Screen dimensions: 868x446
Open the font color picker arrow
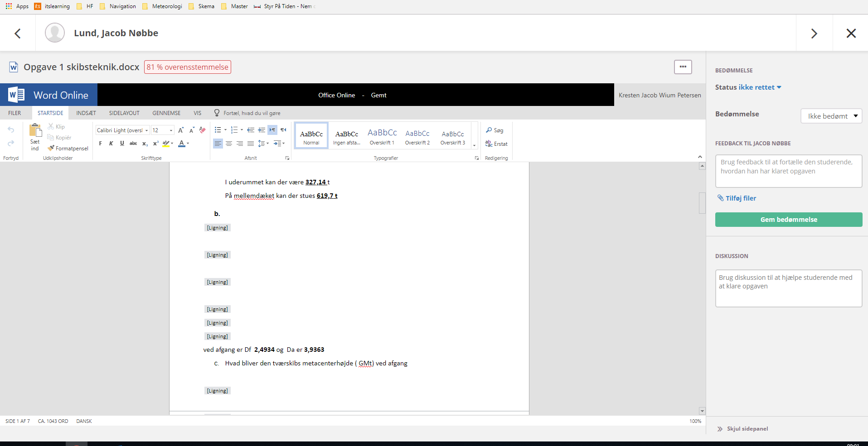(188, 144)
